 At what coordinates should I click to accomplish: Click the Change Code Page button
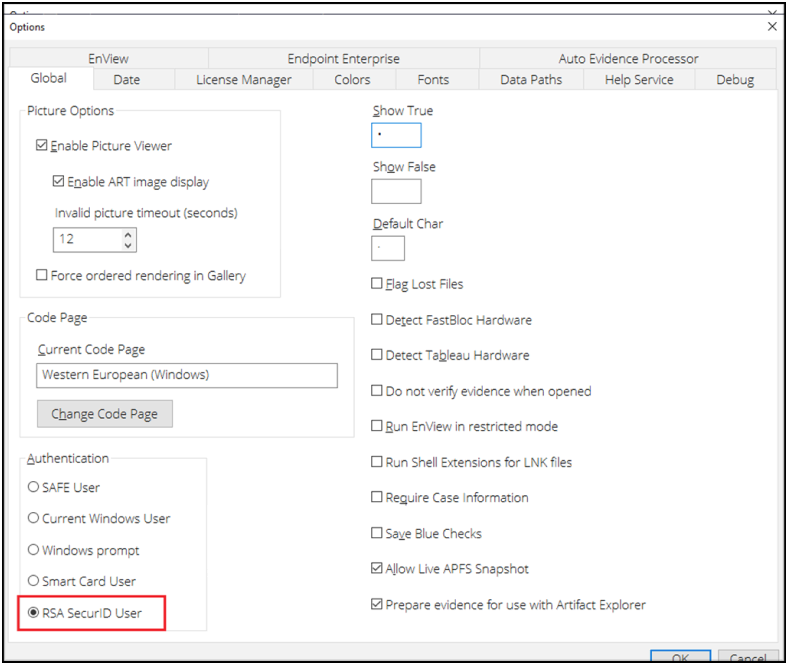pyautogui.click(x=105, y=414)
